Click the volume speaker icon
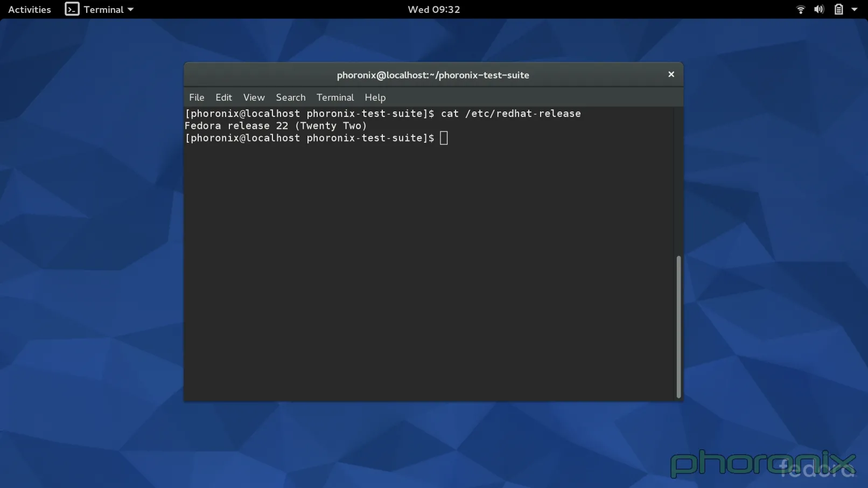868x488 pixels. click(819, 9)
